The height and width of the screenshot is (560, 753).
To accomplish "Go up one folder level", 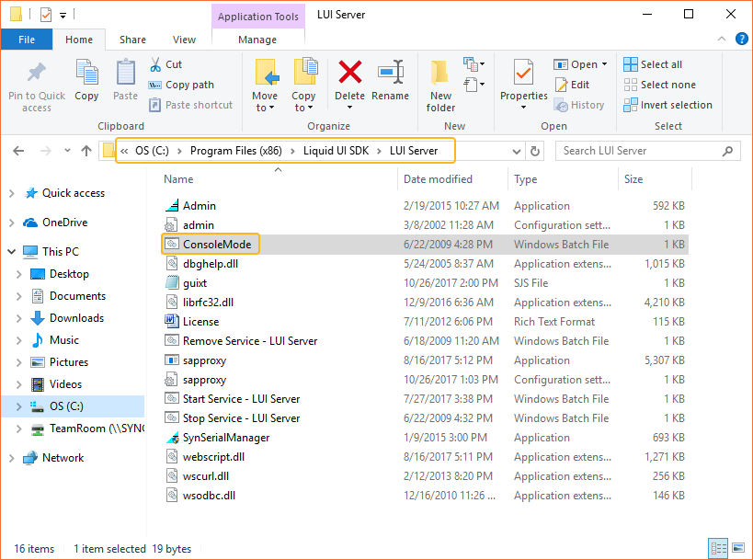I will (x=86, y=152).
